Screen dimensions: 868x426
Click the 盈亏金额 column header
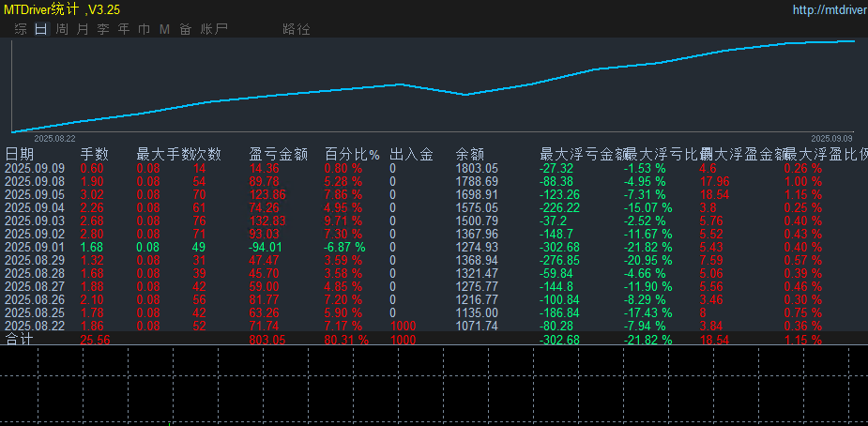pos(278,154)
